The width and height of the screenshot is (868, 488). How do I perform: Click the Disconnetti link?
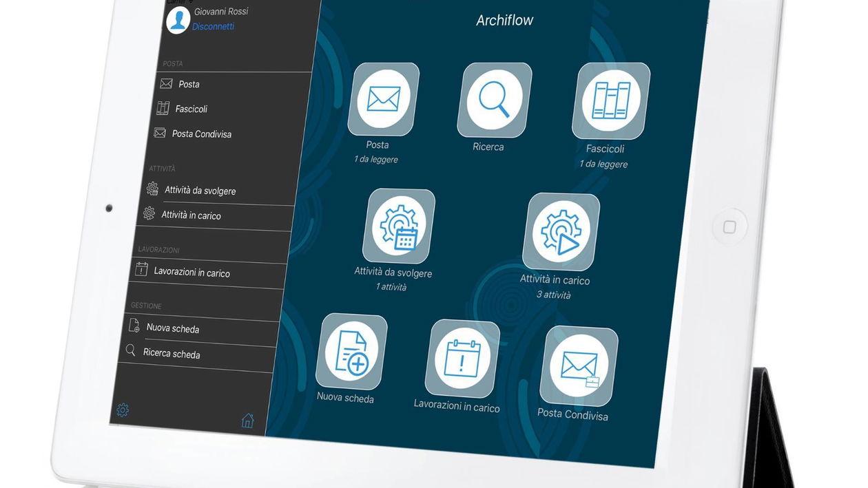(213, 27)
